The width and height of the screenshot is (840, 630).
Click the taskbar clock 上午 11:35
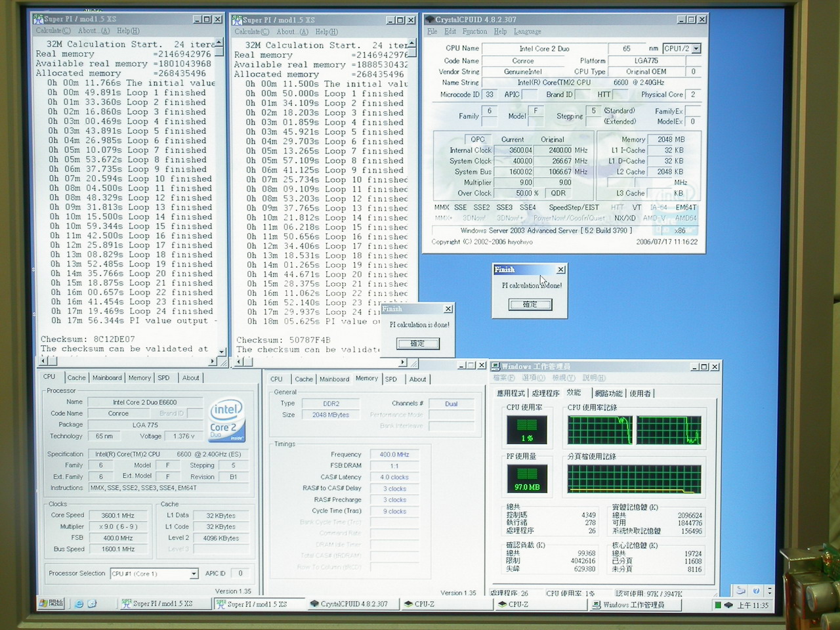pyautogui.click(x=753, y=605)
